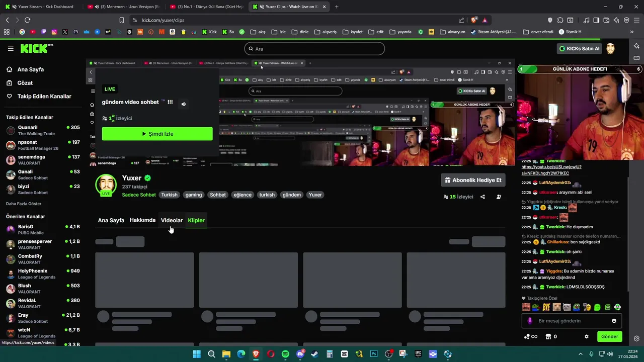Open prensesperver recommended channel
The height and width of the screenshot is (362, 644).
click(x=43, y=244)
